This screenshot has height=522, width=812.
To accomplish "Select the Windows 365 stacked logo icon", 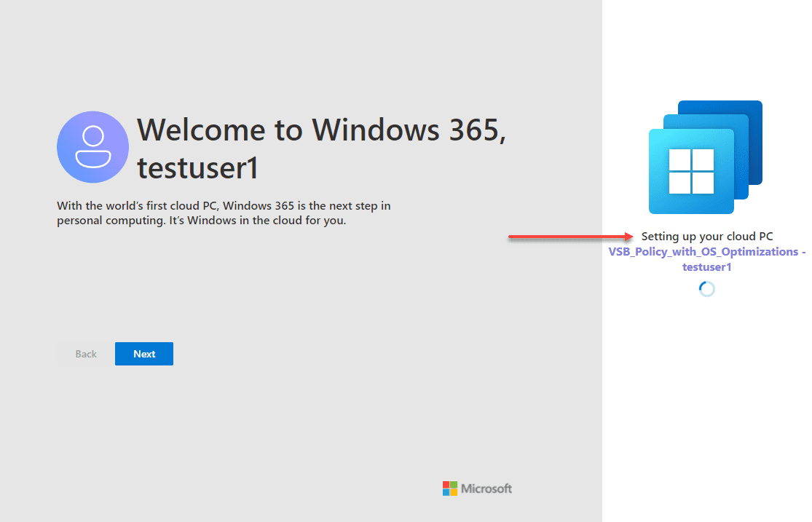I will coord(705,157).
